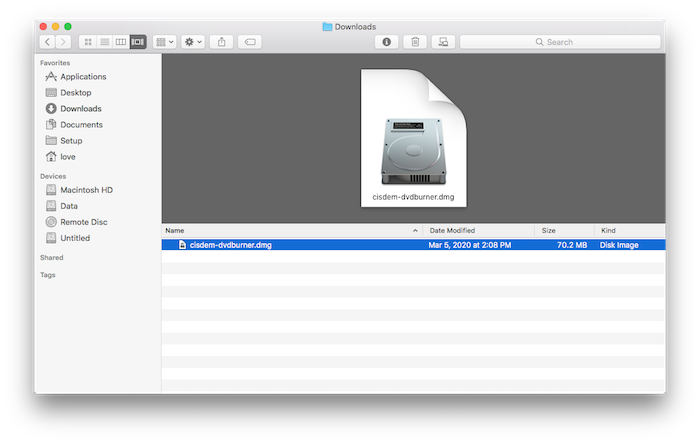Open the arrange-by grouping dropdown

pos(165,42)
